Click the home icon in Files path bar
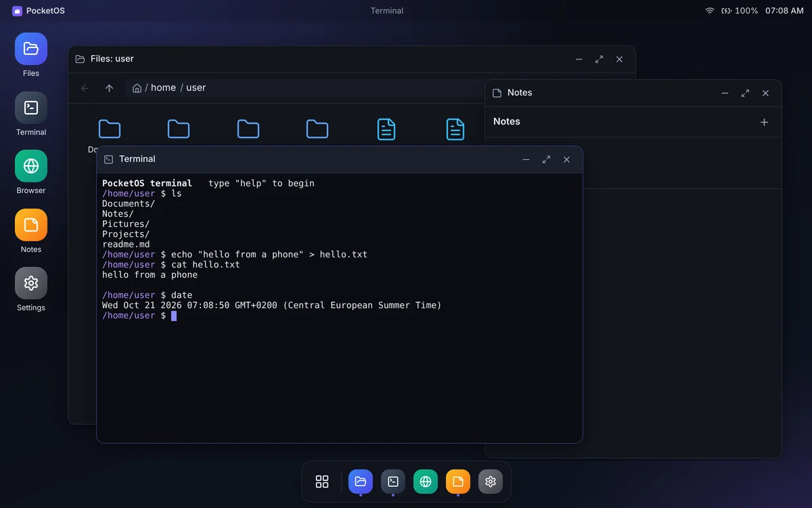This screenshot has width=812, height=508. click(x=137, y=88)
